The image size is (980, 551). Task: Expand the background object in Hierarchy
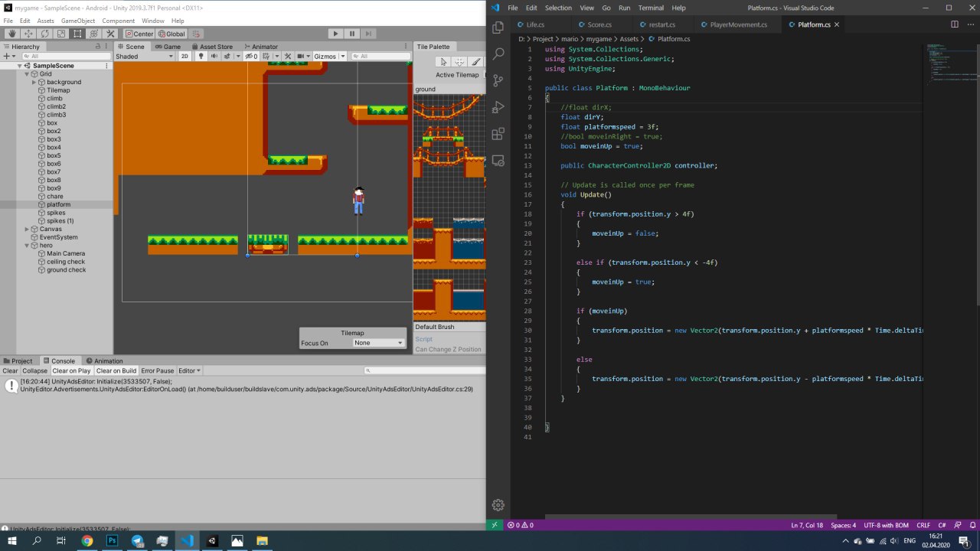tap(34, 82)
